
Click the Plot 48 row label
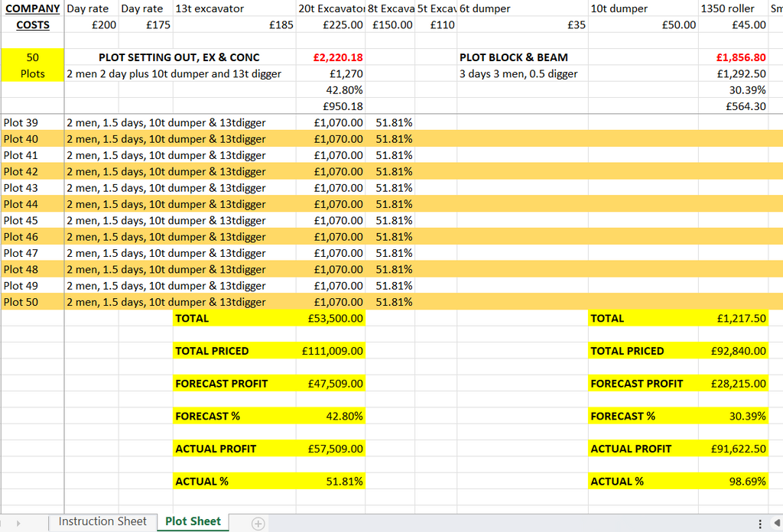[x=32, y=270]
